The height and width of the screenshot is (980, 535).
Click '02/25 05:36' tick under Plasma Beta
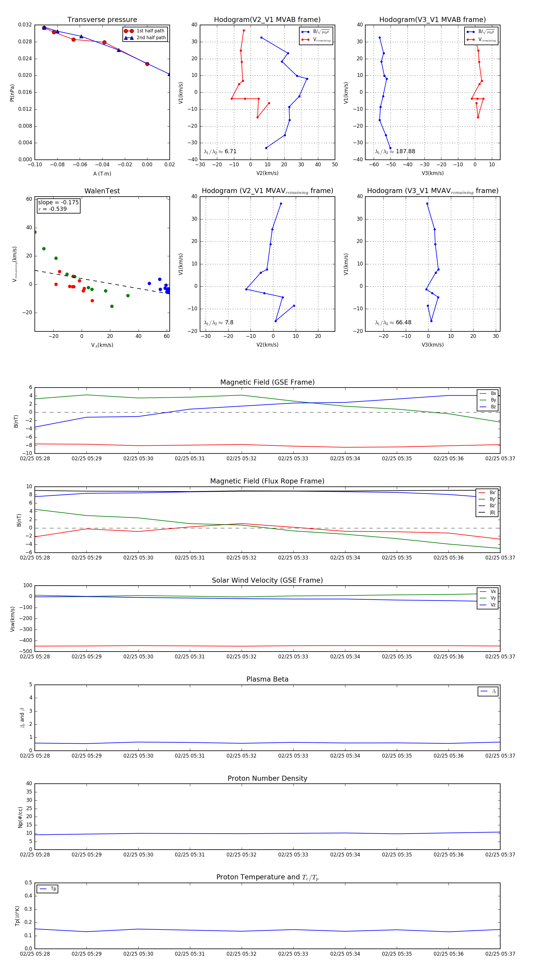coord(449,756)
